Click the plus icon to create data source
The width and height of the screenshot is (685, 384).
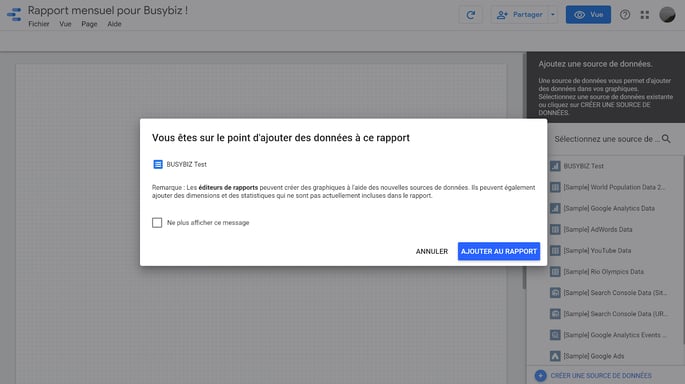(x=540, y=376)
